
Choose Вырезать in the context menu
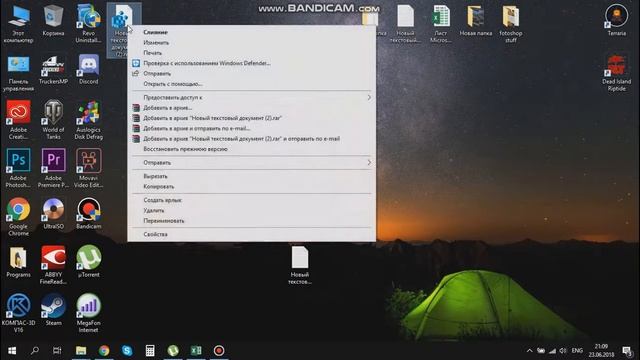coord(251,176)
